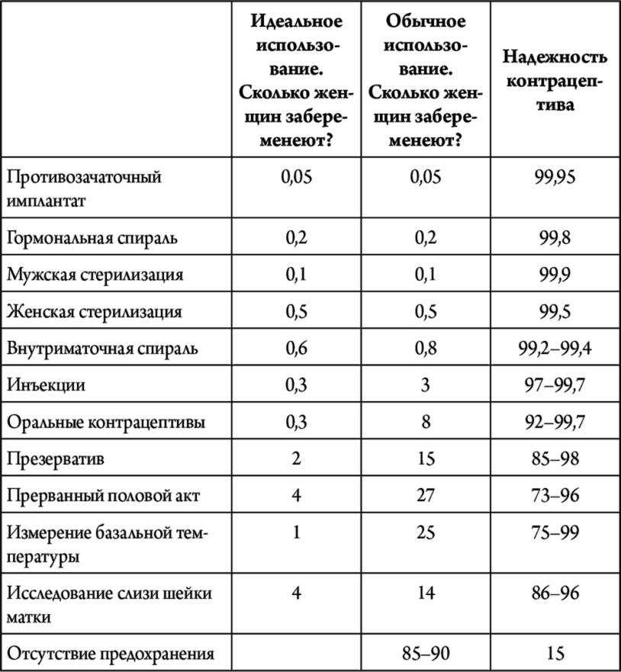Image resolution: width=621 pixels, height=672 pixels.
Task: Click the 'Противозачаточный имплантат' row label
Action: click(85, 189)
